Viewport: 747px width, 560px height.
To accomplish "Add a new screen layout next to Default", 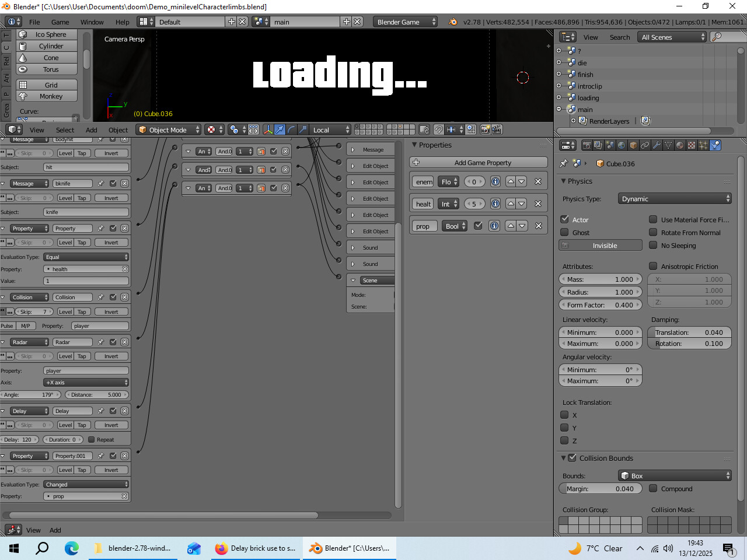I will pyautogui.click(x=231, y=22).
